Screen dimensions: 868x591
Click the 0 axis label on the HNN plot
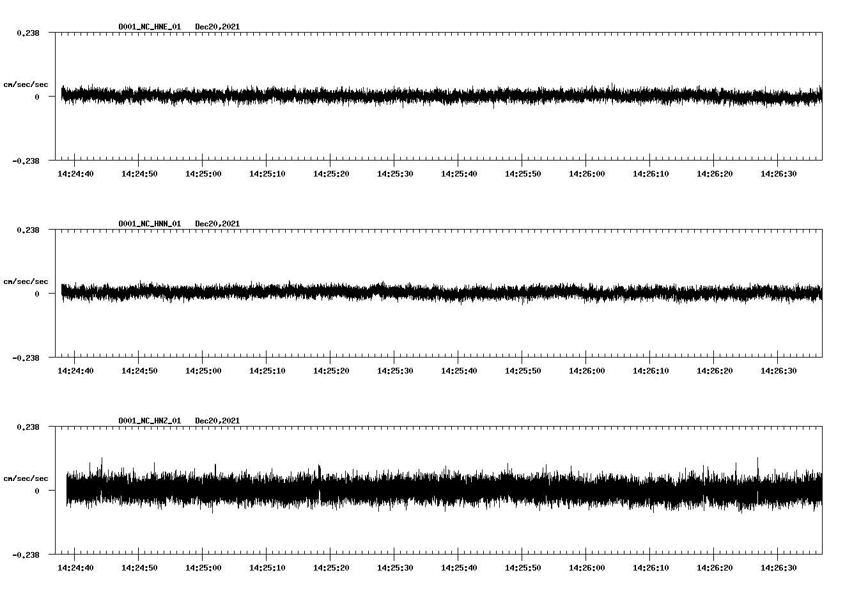pyautogui.click(x=37, y=294)
